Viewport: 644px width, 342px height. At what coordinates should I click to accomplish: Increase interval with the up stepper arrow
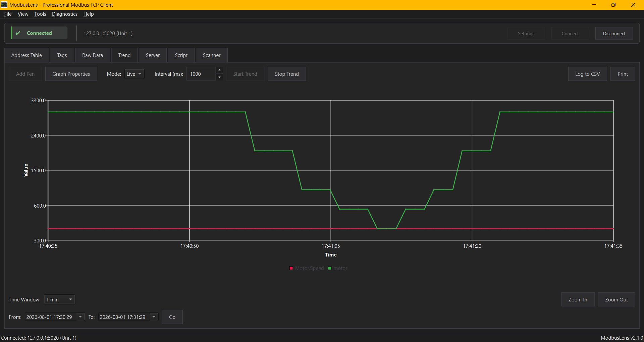click(219, 70)
